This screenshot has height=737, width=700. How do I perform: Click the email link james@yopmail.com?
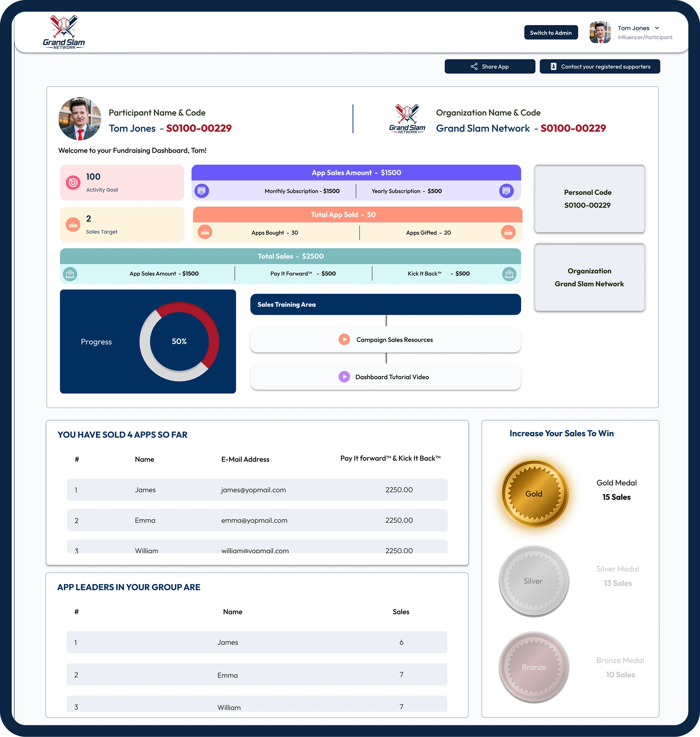(x=254, y=490)
